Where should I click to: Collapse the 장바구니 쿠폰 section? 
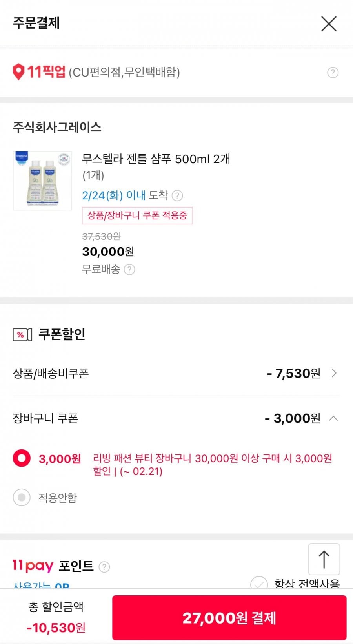tap(333, 418)
